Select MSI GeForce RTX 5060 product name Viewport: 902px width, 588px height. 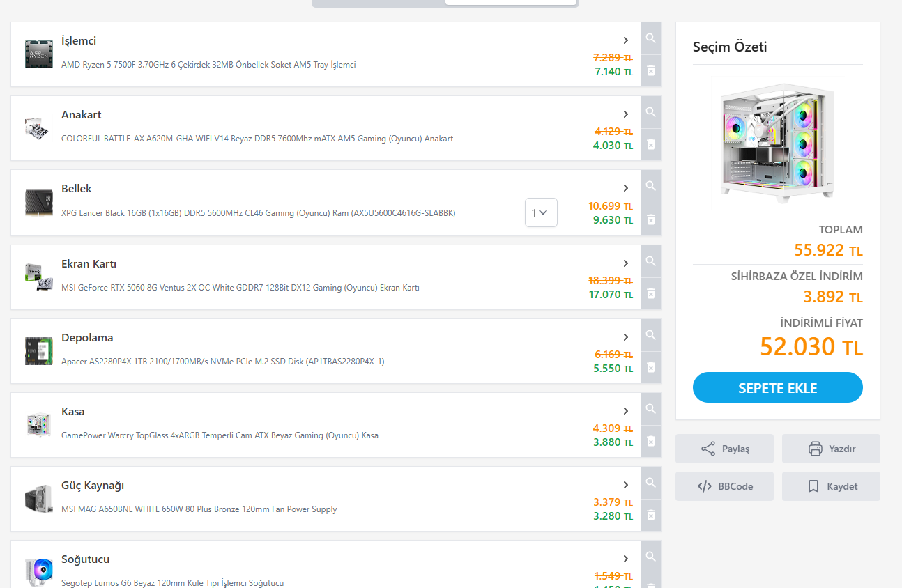pyautogui.click(x=240, y=288)
